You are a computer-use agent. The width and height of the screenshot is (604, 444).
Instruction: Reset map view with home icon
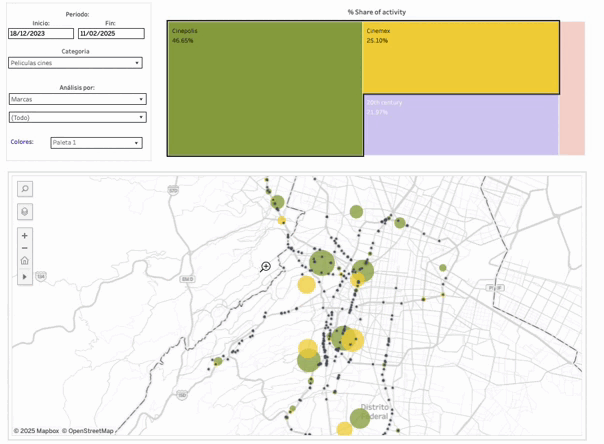25,261
